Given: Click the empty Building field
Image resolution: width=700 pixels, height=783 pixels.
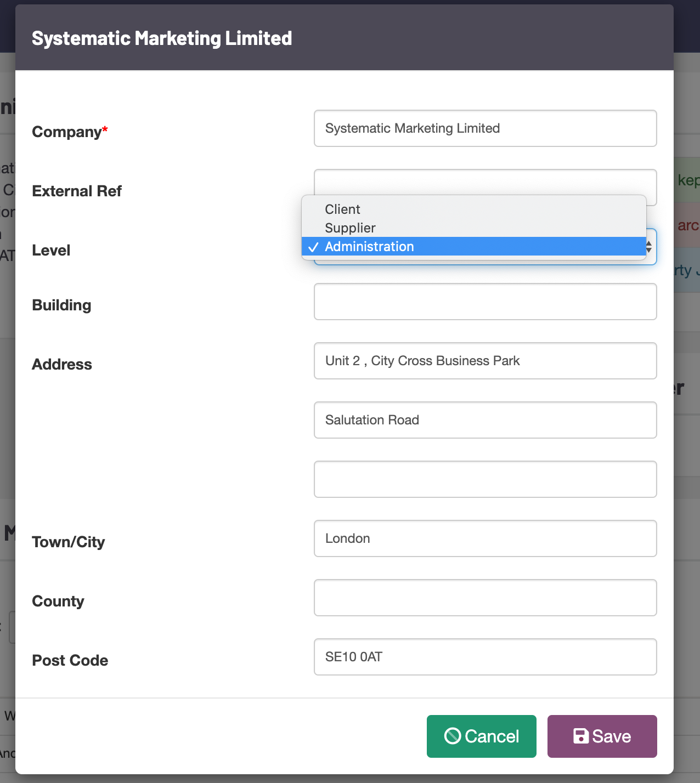Looking at the screenshot, I should [485, 302].
